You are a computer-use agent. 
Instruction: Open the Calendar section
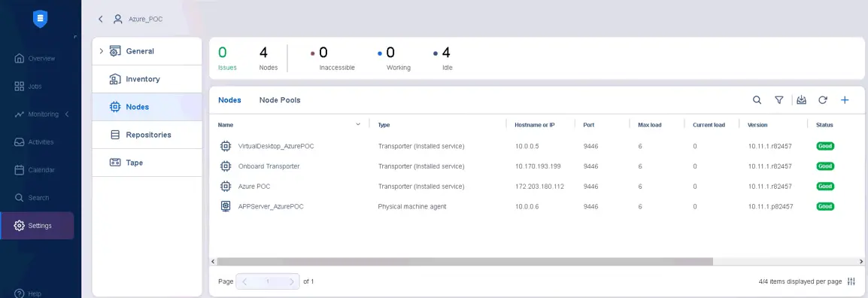(x=35, y=169)
